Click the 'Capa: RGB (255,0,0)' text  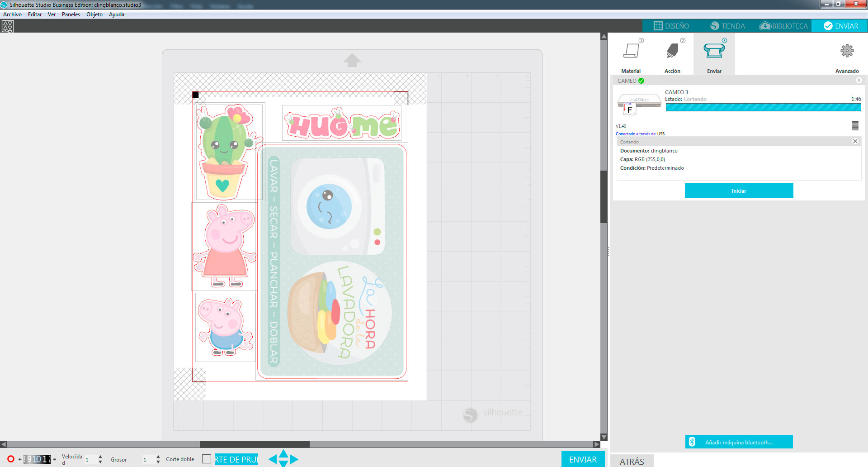coord(642,159)
